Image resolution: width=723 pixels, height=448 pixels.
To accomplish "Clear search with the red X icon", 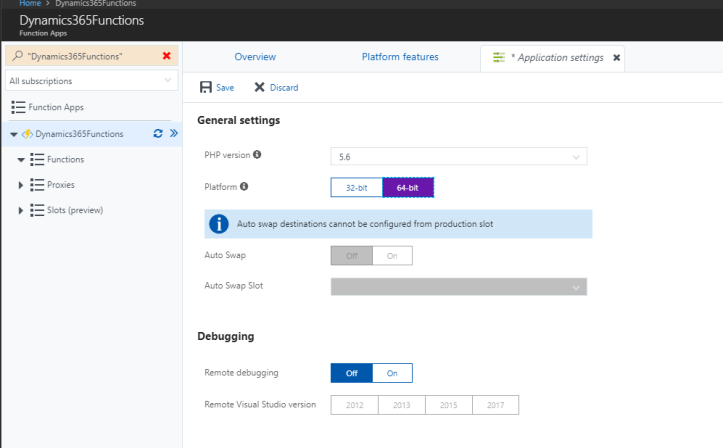I will tap(166, 56).
